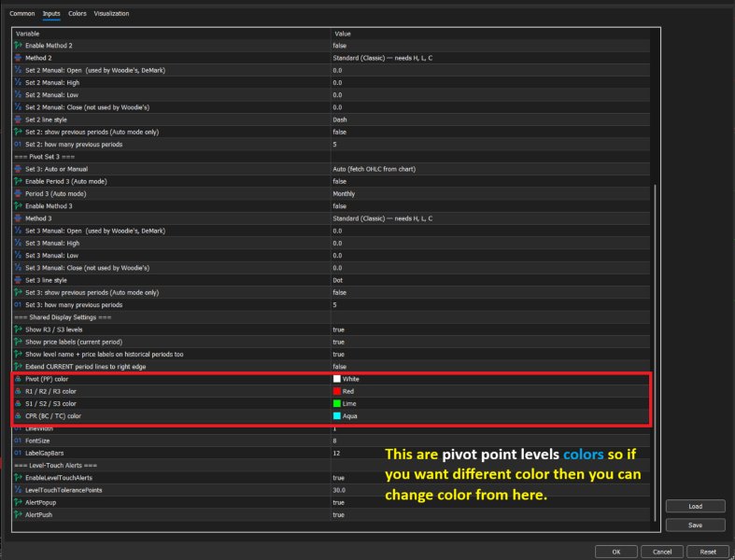Click the Set 3: Auto or Manual icon
Image resolution: width=735 pixels, height=560 pixels.
coord(18,169)
